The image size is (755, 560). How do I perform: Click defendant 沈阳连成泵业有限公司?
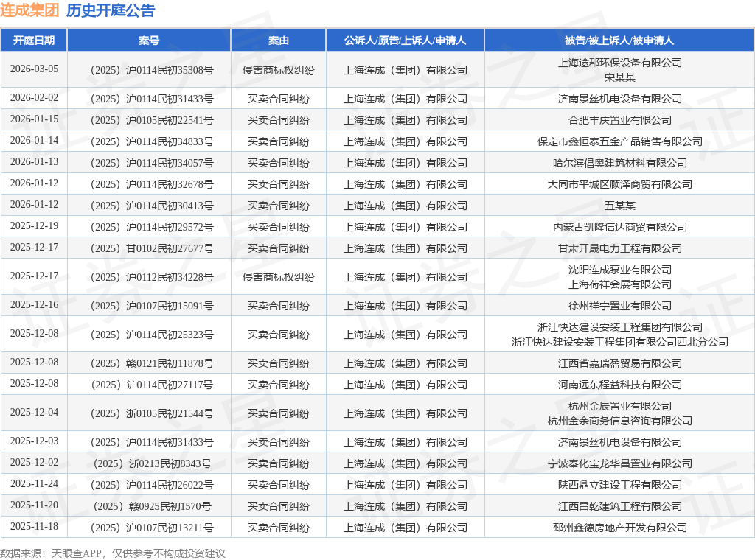tap(619, 270)
